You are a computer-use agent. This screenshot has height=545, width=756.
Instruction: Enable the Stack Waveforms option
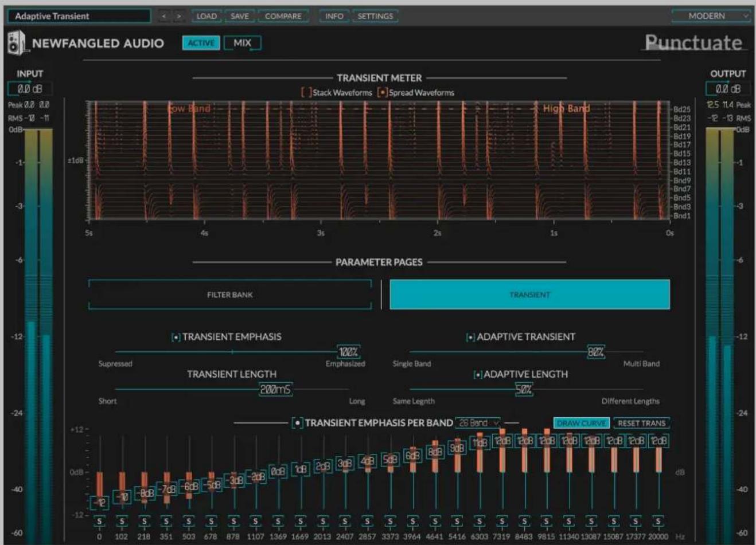click(306, 92)
